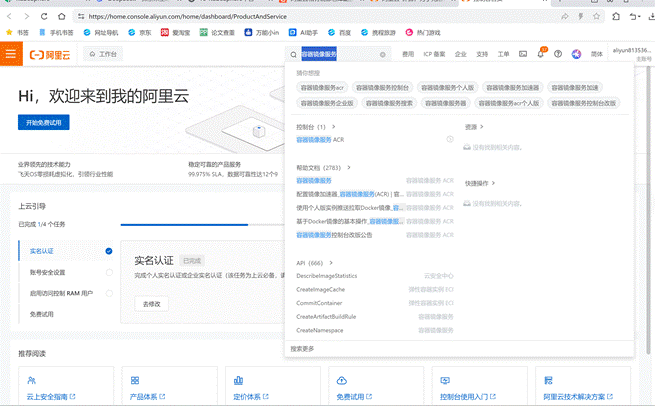Open the downloads icon
Viewport: 655px width, 406px height.
click(x=651, y=17)
